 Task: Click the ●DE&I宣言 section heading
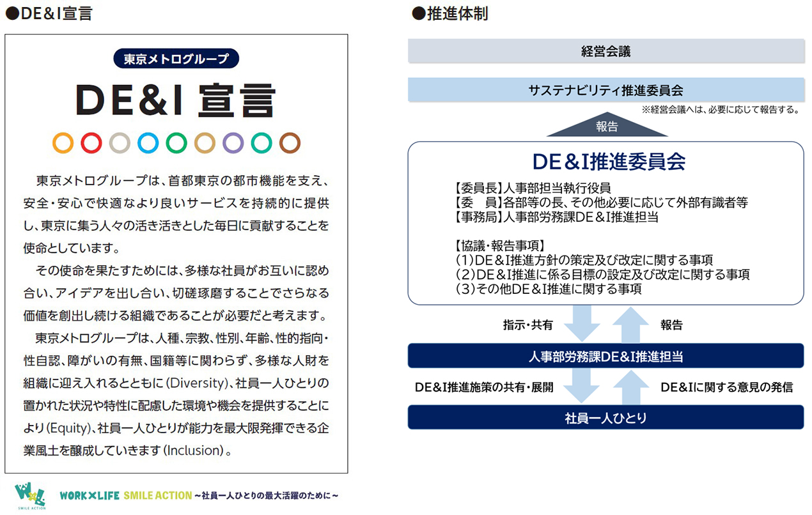click(x=49, y=13)
